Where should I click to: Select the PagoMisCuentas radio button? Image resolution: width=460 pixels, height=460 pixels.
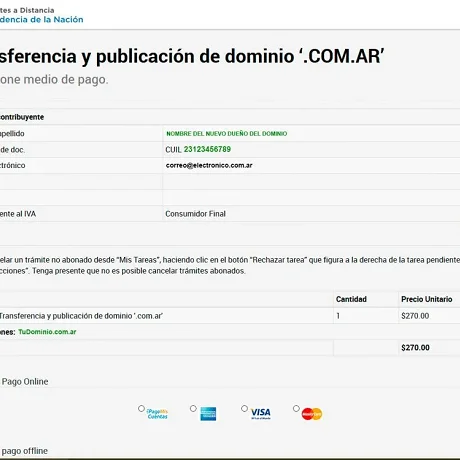coord(141,408)
